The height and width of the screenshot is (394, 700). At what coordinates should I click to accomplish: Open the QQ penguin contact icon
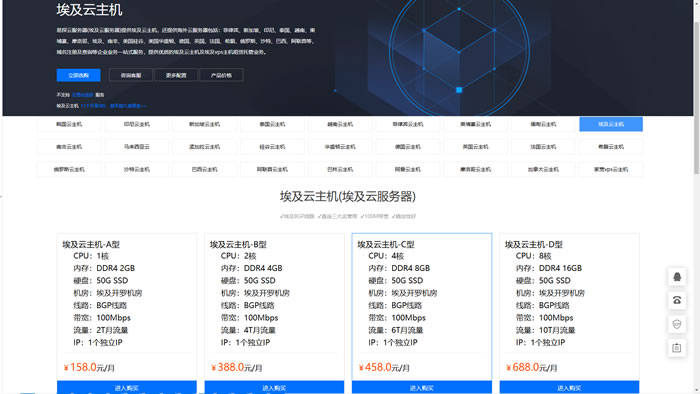pyautogui.click(x=677, y=277)
